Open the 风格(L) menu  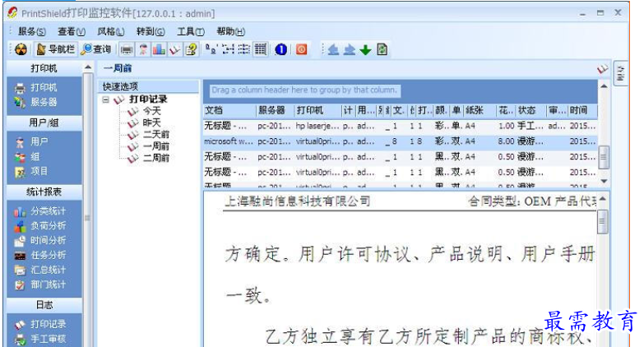[x=111, y=31]
